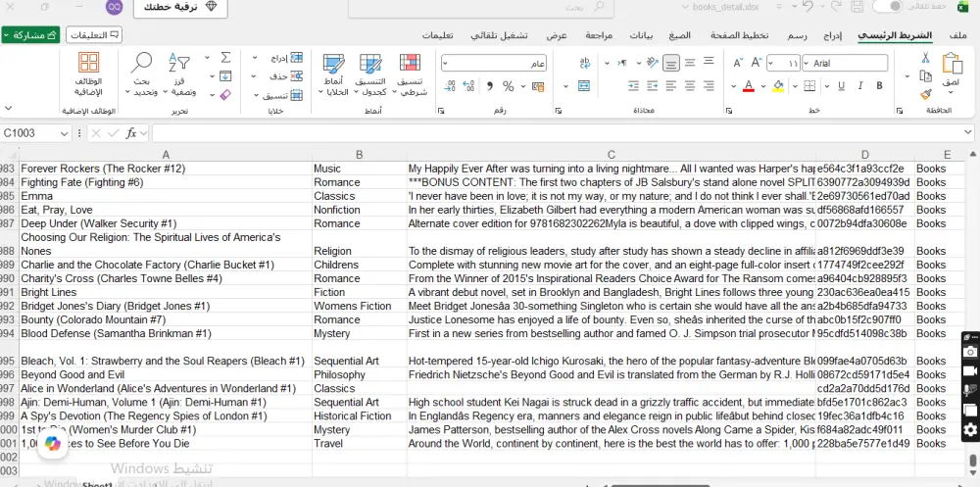Open Add-ins (الوظائف الإضافية) icon
Viewport: 980px width, 487px height.
coord(89,75)
